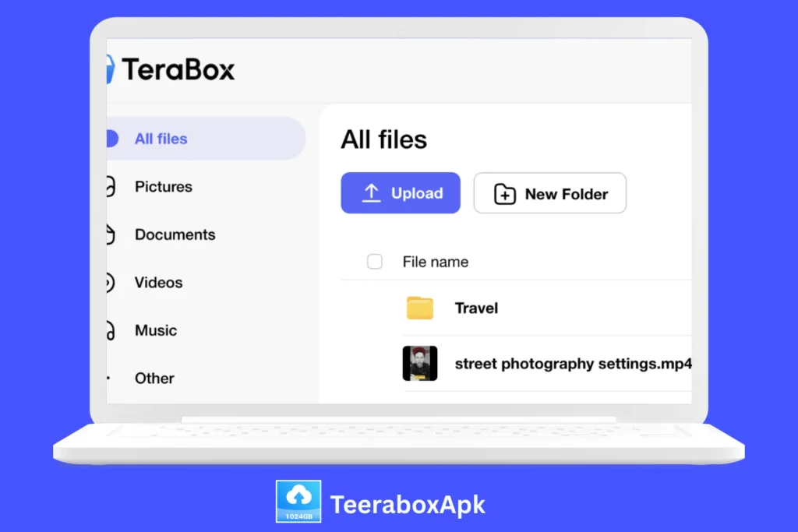Open the Other category in sidebar
Viewport: 798px width, 532px height.
[x=154, y=379]
